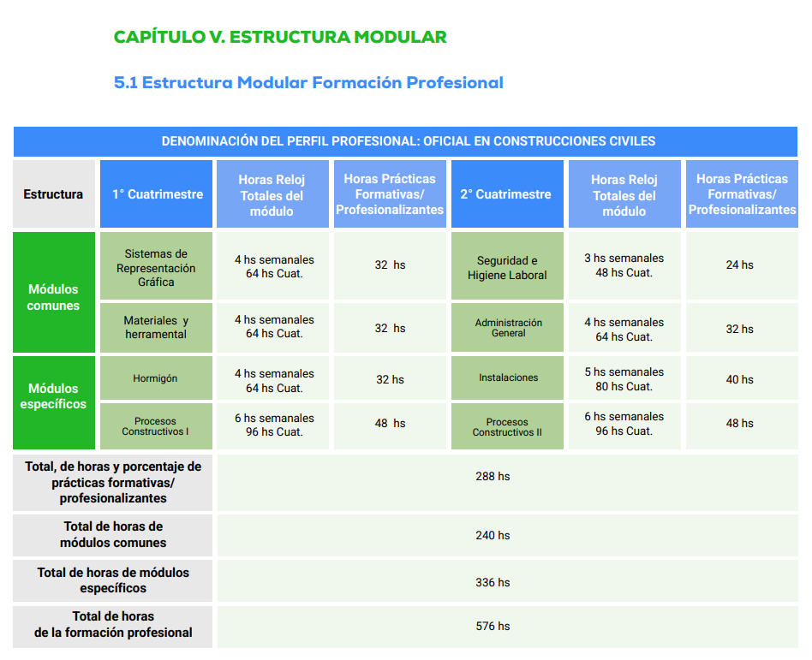
Task: Select the "48 hs" practice hours for Procesos Constructivos I
Action: [390, 423]
